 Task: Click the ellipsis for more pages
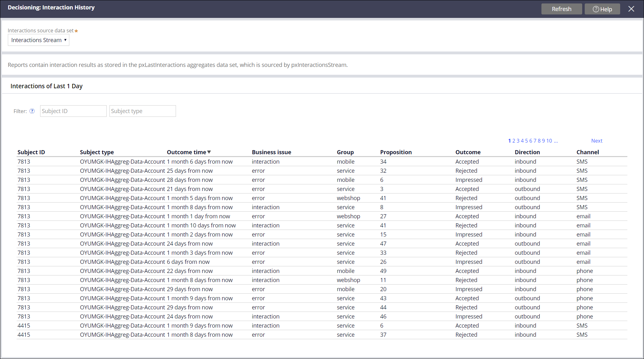pyautogui.click(x=556, y=141)
